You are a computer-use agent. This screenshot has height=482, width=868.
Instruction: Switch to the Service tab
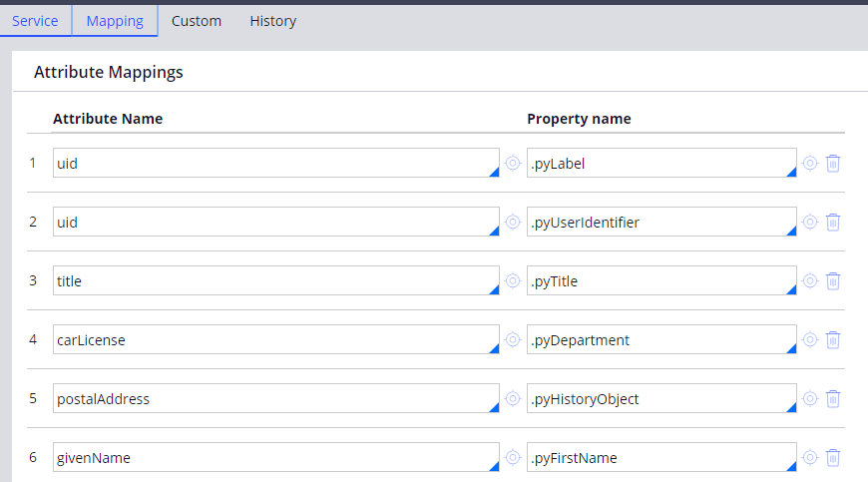point(36,21)
